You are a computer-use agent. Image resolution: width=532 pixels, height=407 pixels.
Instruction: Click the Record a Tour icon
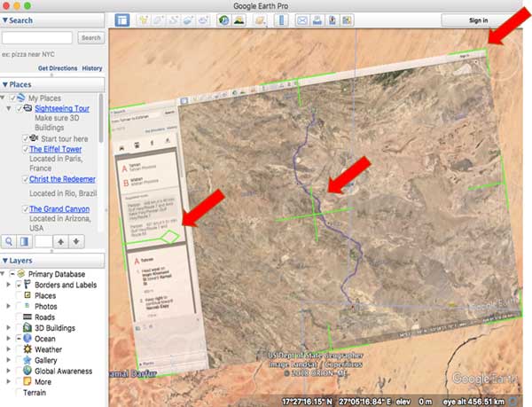(204, 20)
